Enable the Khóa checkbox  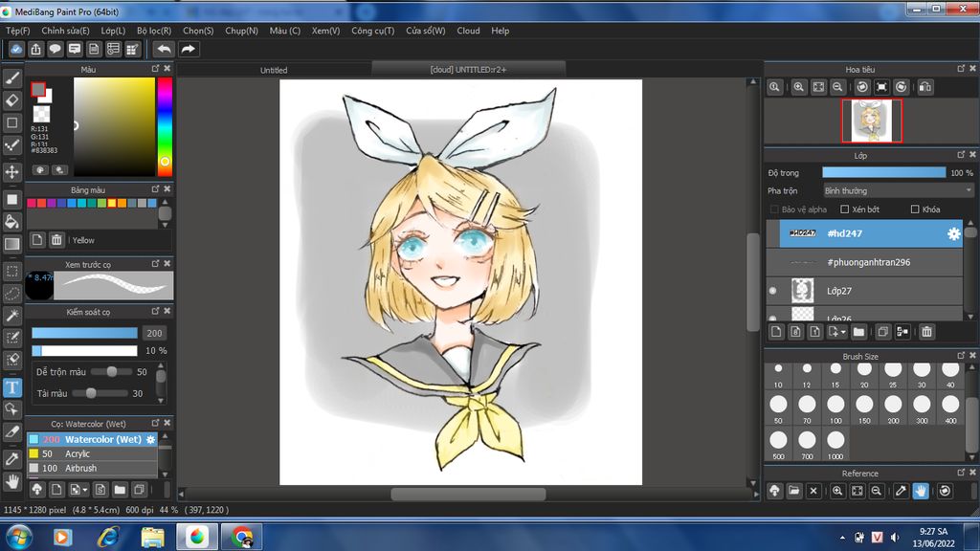click(x=915, y=209)
